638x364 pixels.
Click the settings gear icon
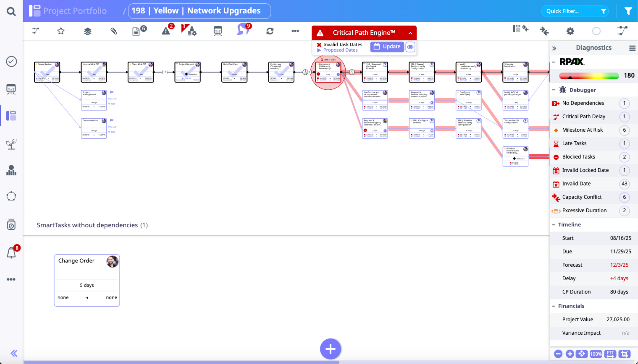click(x=570, y=31)
